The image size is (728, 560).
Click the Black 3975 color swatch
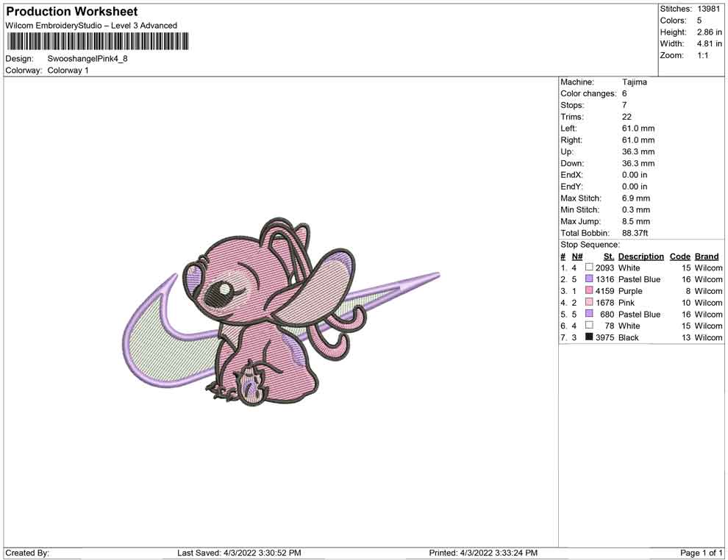coord(589,337)
